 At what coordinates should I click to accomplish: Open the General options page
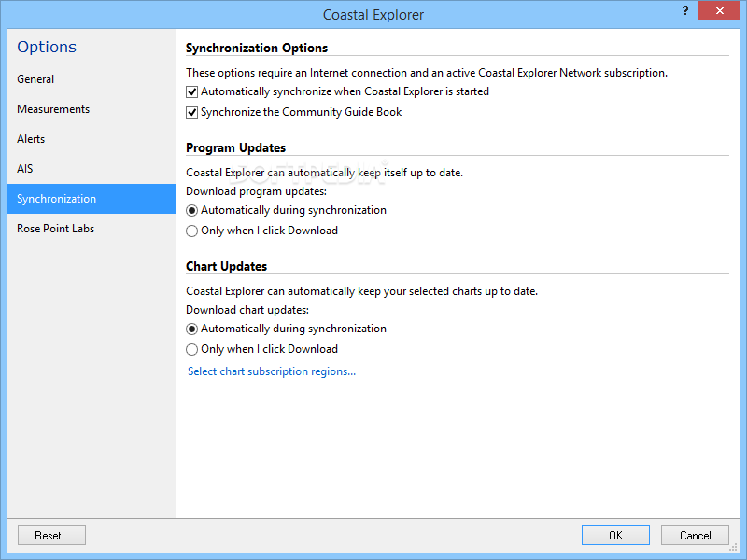91,79
